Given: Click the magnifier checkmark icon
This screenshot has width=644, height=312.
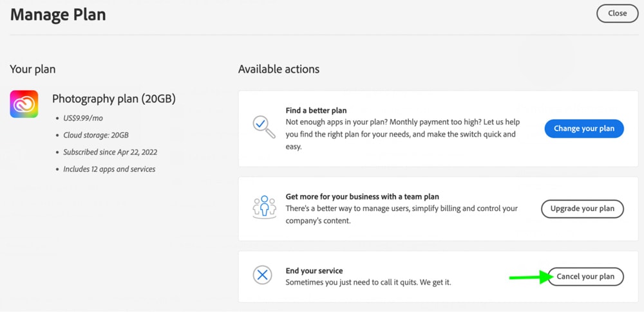Looking at the screenshot, I should click(x=263, y=127).
